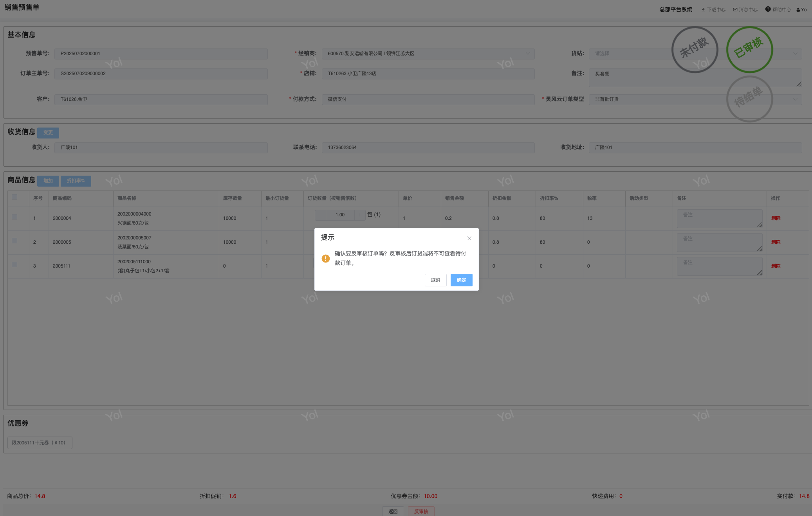Click the 备注 textarea for row 2000005
The image size is (812, 516).
719,242
